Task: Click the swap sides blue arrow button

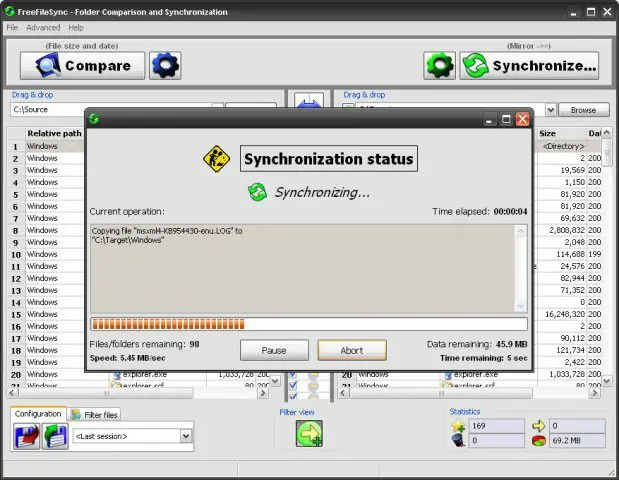Action: (x=309, y=100)
